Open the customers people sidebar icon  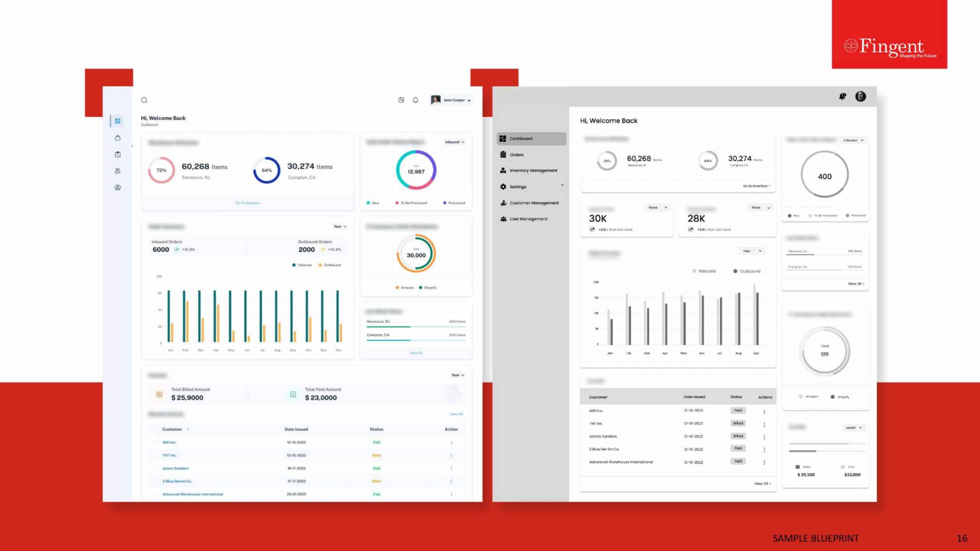coord(118,171)
